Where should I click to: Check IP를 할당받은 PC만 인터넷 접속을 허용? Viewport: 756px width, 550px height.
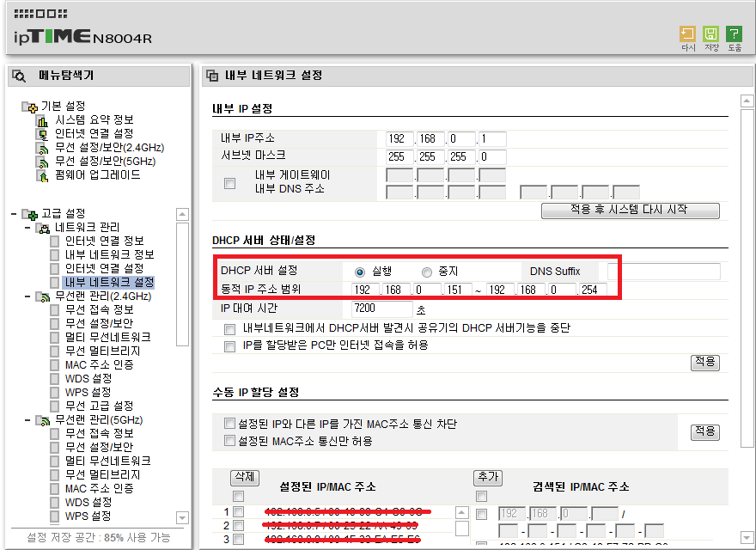[230, 346]
